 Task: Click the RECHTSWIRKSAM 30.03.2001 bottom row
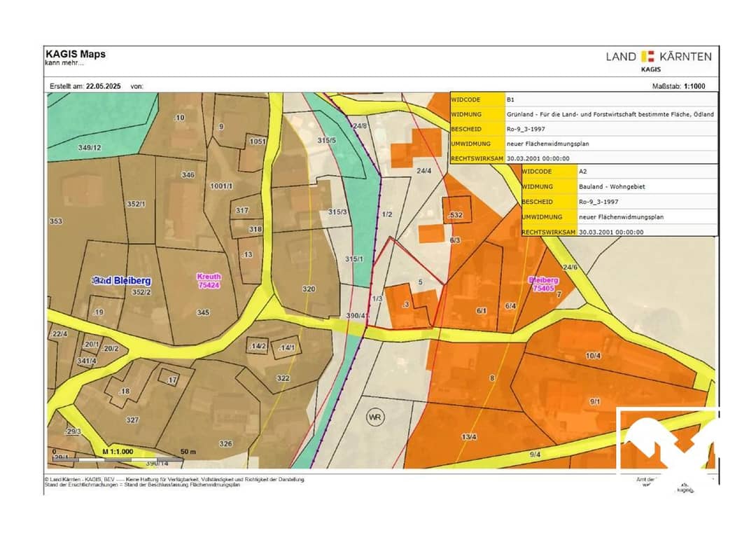(x=619, y=232)
